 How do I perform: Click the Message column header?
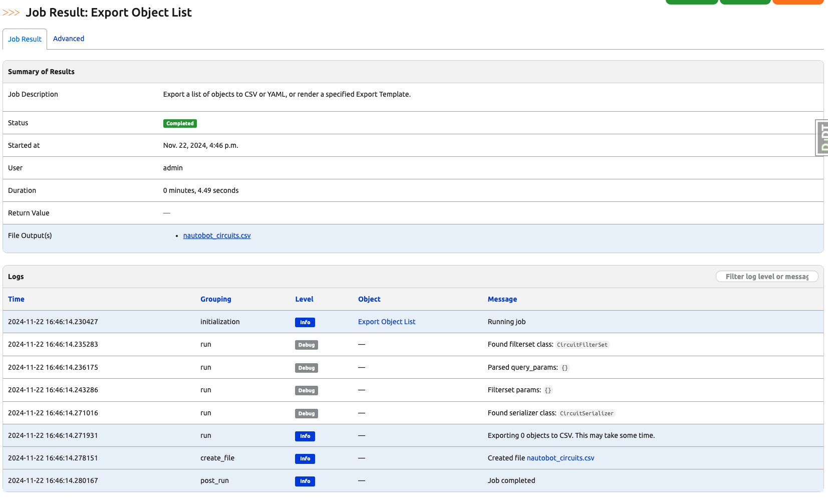502,299
